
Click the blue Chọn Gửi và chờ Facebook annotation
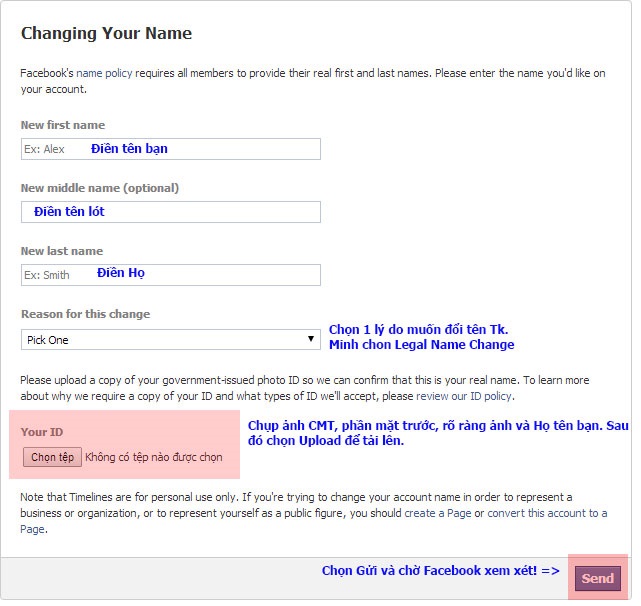tap(440, 571)
